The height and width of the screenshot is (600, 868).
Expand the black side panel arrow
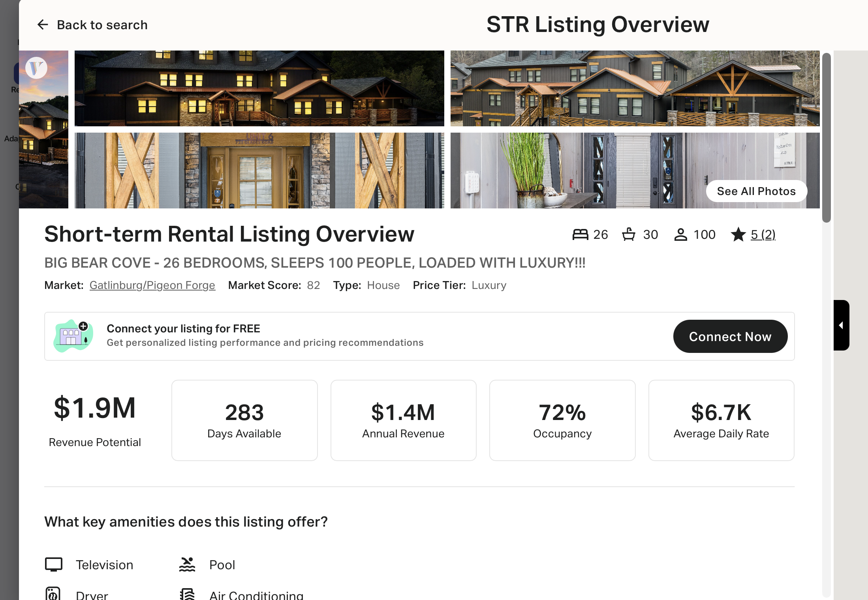coord(841,325)
